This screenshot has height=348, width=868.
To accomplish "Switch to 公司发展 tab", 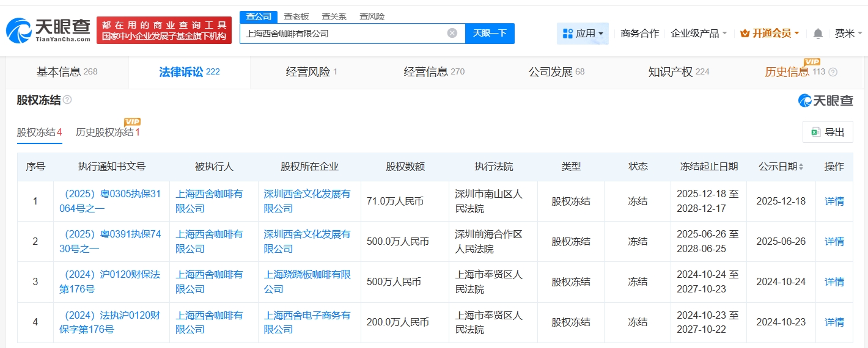I will [556, 72].
